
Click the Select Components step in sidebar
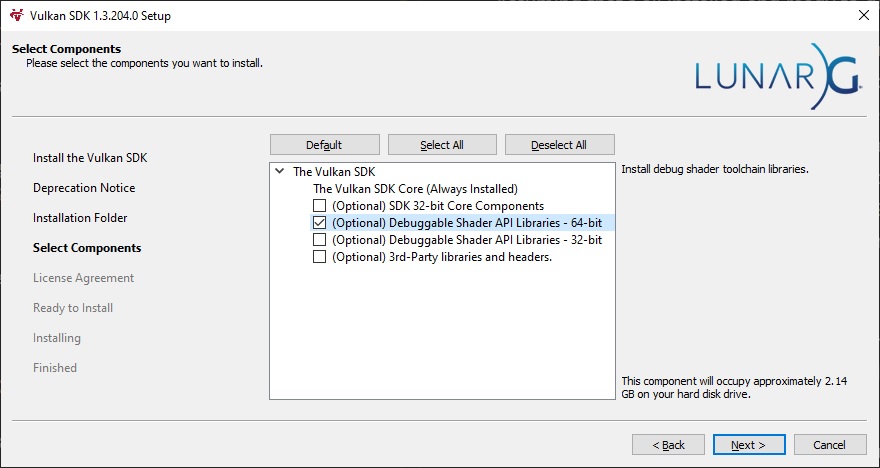(x=87, y=248)
